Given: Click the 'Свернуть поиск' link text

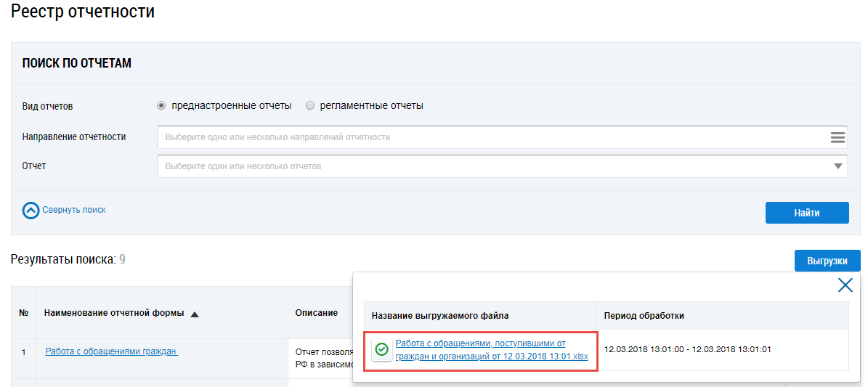Looking at the screenshot, I should [x=74, y=210].
